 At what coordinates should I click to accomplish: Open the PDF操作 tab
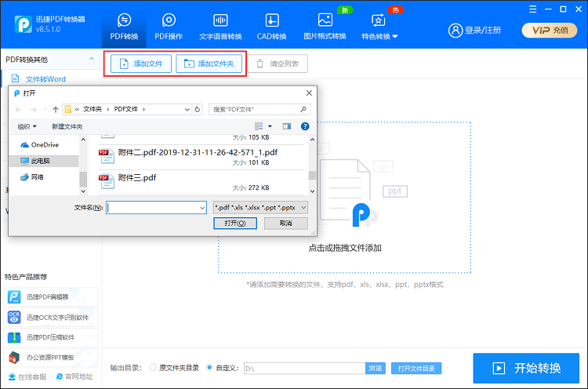coord(168,27)
